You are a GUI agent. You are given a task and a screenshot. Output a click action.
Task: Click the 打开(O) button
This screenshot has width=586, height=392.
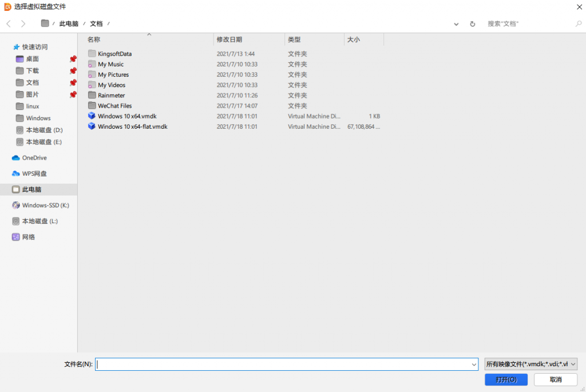click(x=506, y=379)
